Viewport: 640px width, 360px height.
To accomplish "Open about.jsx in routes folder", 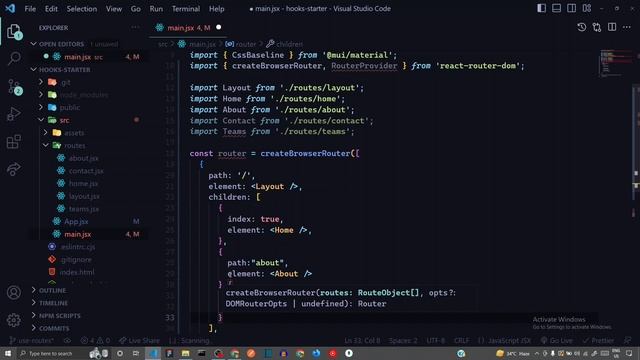I will click(x=83, y=158).
